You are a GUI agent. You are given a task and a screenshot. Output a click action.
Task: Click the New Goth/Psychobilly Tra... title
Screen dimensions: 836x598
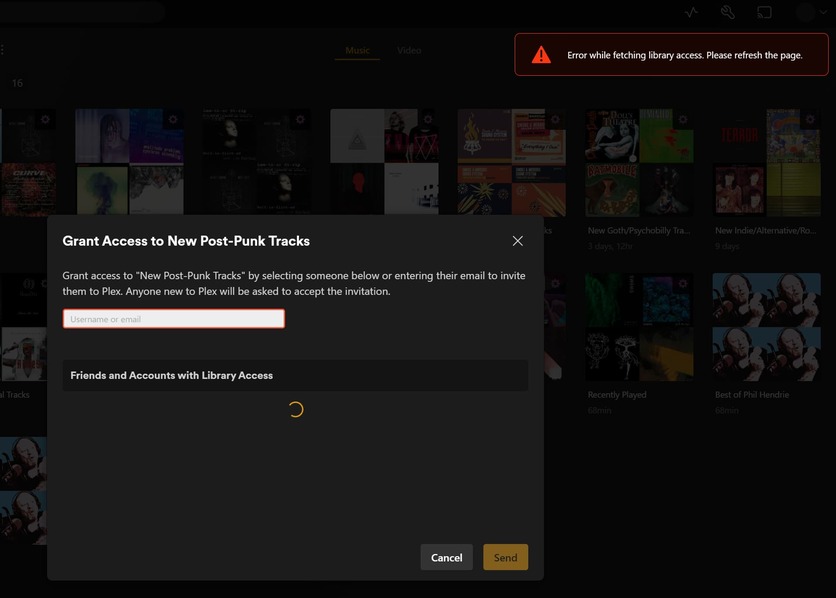point(639,230)
